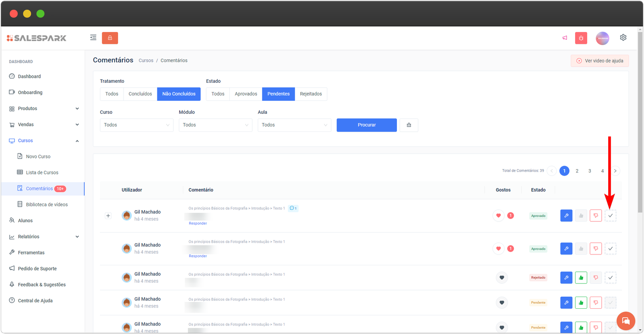Click the sidebar collapse menu icon
The height and width of the screenshot is (334, 644).
click(93, 38)
